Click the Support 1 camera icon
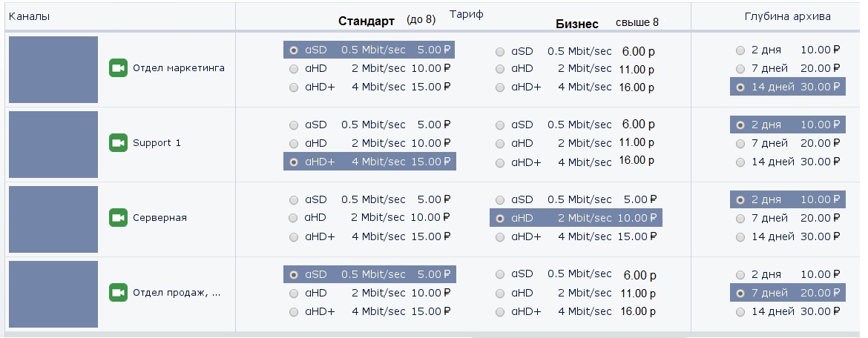This screenshot has width=868, height=338. 118,143
